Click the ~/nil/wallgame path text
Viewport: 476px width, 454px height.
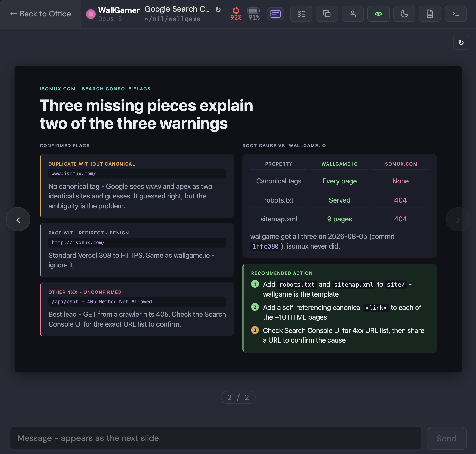(x=172, y=19)
